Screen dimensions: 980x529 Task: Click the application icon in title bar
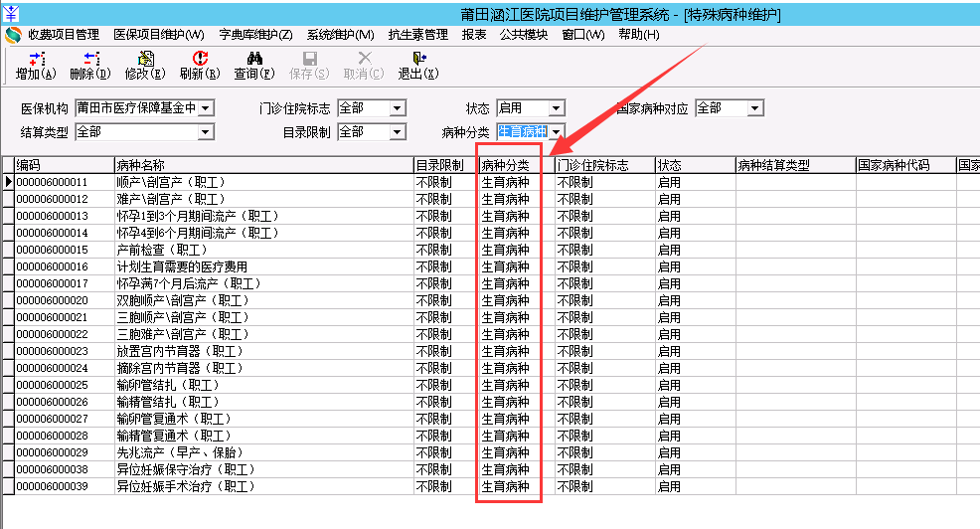pyautogui.click(x=11, y=13)
